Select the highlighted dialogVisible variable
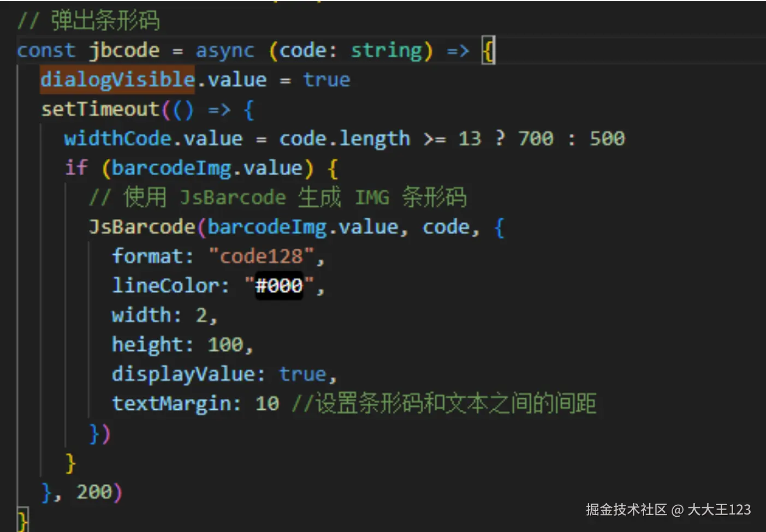766x532 pixels. click(x=117, y=80)
